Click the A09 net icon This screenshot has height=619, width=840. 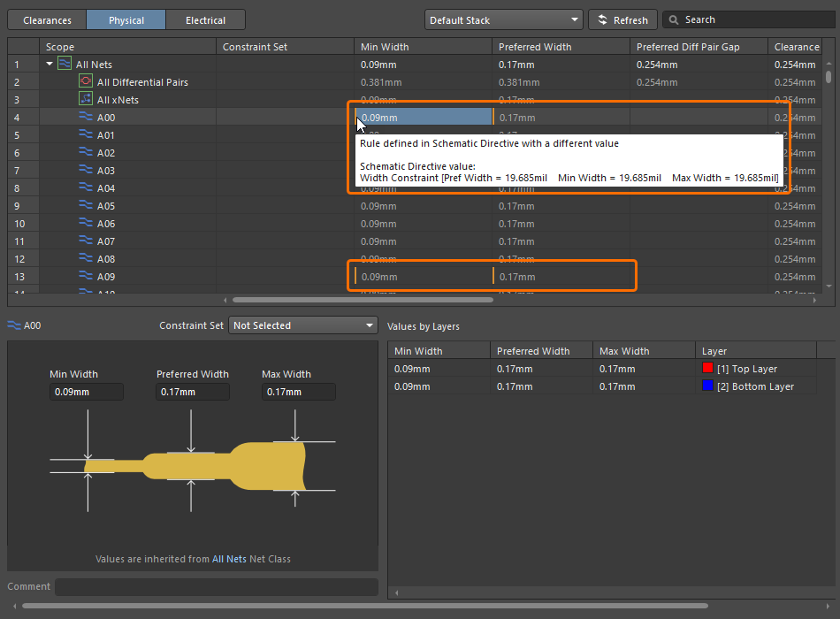(x=86, y=276)
